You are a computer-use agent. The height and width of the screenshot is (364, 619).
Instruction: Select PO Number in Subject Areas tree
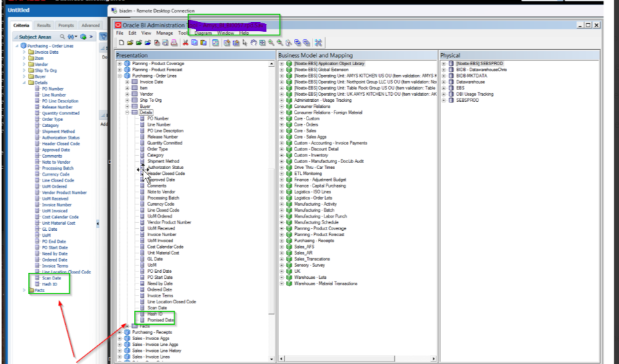point(53,89)
